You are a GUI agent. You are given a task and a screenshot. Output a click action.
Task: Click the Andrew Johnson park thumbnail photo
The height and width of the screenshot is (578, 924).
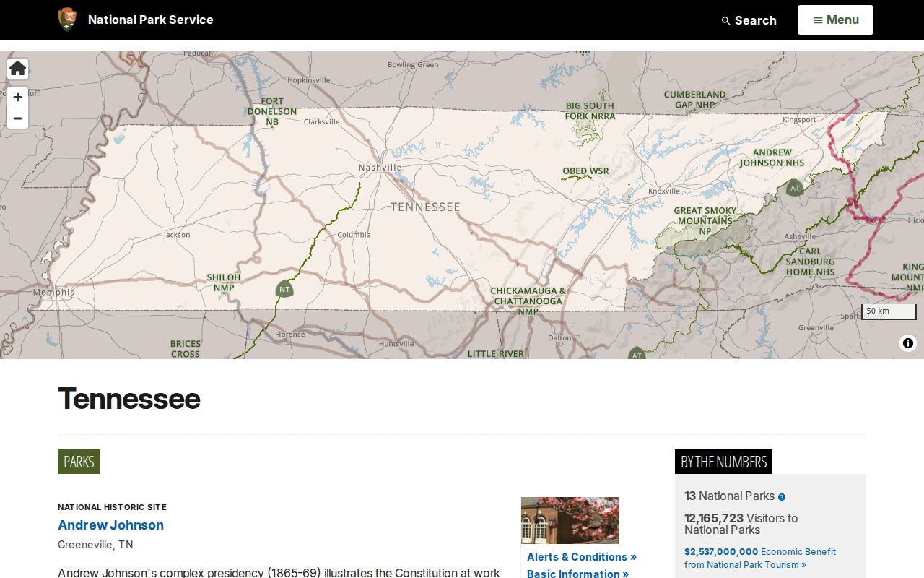pos(570,520)
